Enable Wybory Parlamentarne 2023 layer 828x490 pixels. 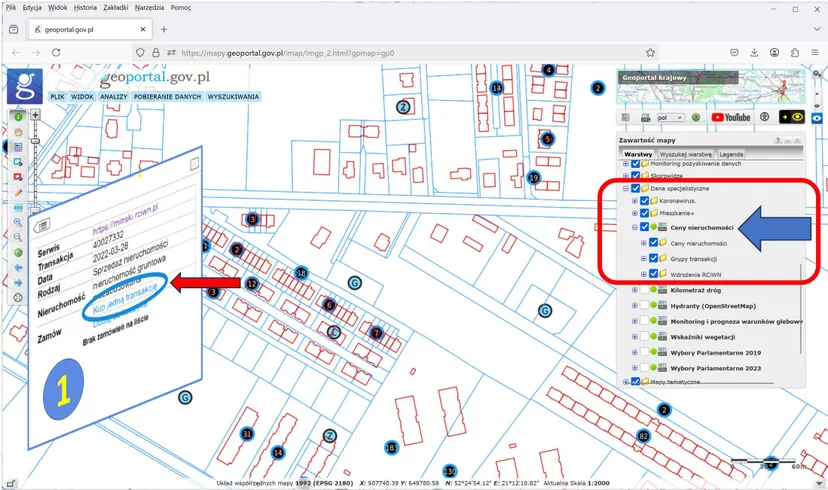point(644,368)
